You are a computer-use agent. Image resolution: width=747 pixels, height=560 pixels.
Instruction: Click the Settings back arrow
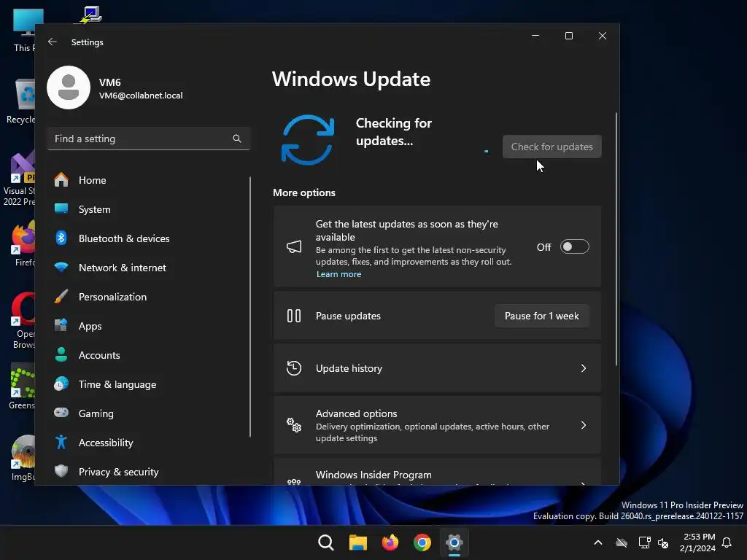point(53,42)
